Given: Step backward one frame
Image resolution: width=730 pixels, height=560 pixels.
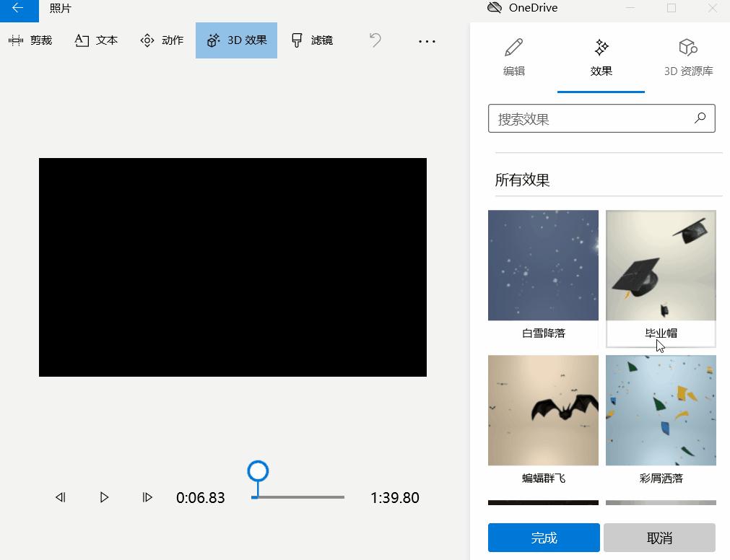Looking at the screenshot, I should 61,497.
